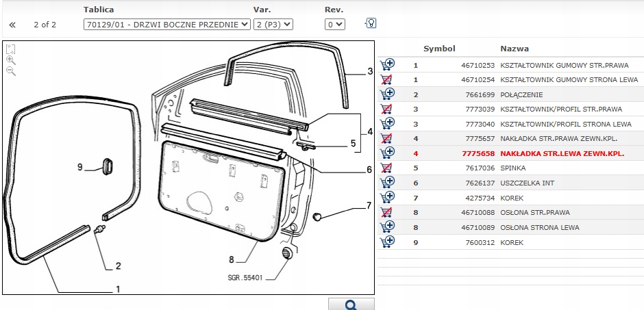This screenshot has width=644, height=310.
Task: Select SPINKA part name
Action: 512,168
